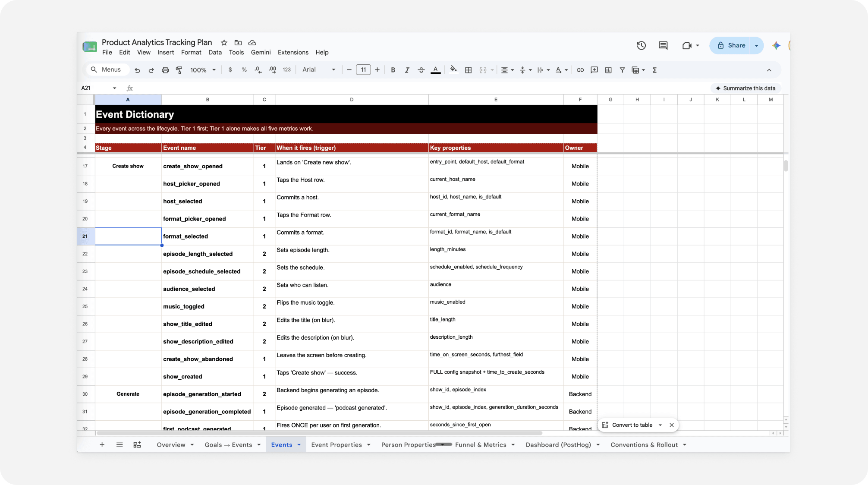Screen dimensions: 868x485
Task: Open the Gemini sparkle icon
Action: tap(776, 45)
